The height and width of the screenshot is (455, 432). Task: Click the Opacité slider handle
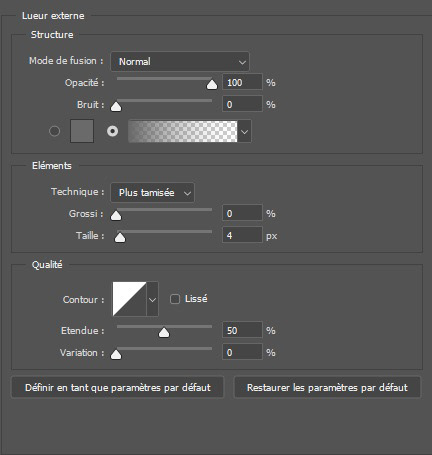click(212, 85)
